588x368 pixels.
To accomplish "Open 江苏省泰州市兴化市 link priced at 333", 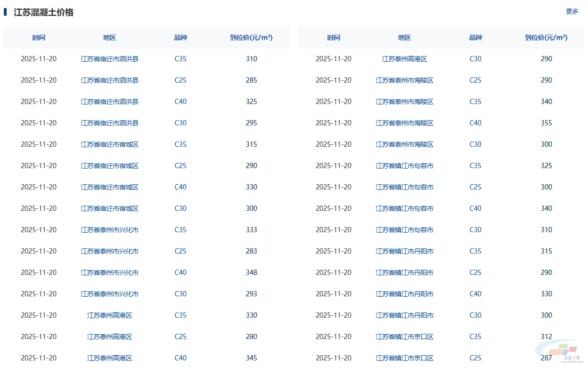I will 110,230.
